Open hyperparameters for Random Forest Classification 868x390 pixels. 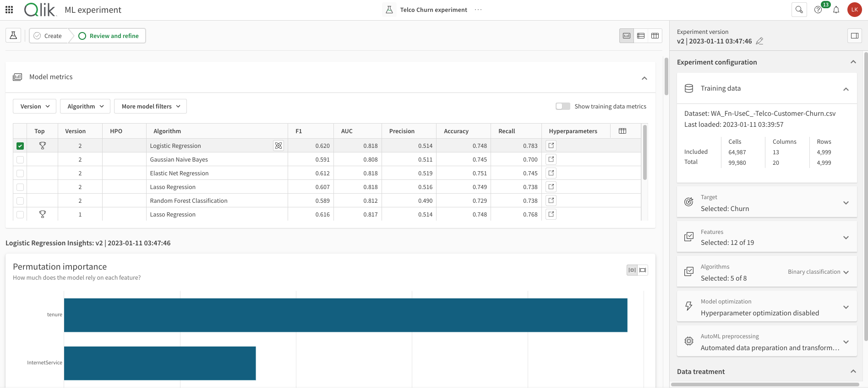[x=551, y=200]
